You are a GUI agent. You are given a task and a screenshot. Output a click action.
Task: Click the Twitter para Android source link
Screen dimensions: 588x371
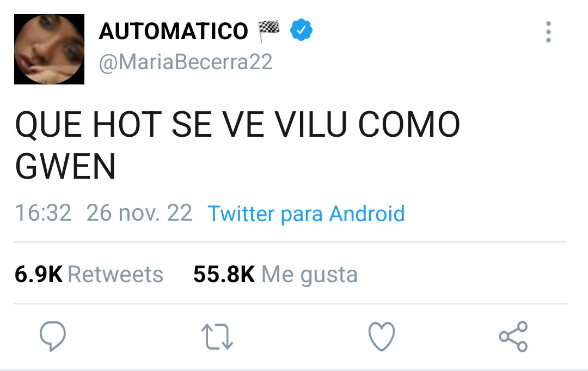tap(306, 214)
